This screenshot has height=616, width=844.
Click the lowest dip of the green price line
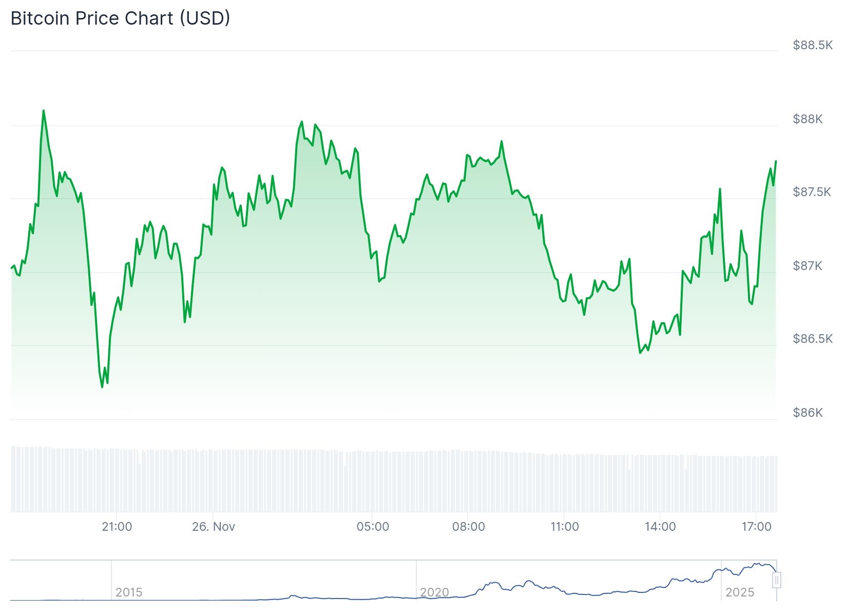(102, 387)
